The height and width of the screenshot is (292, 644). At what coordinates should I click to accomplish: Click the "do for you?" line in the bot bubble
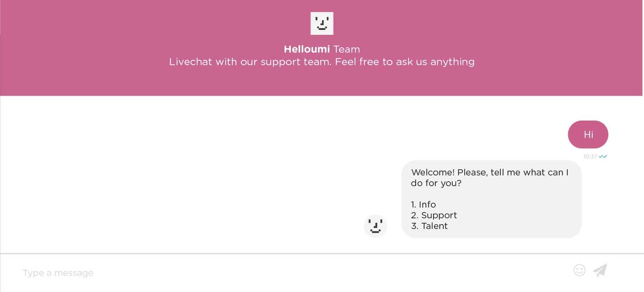tap(436, 183)
